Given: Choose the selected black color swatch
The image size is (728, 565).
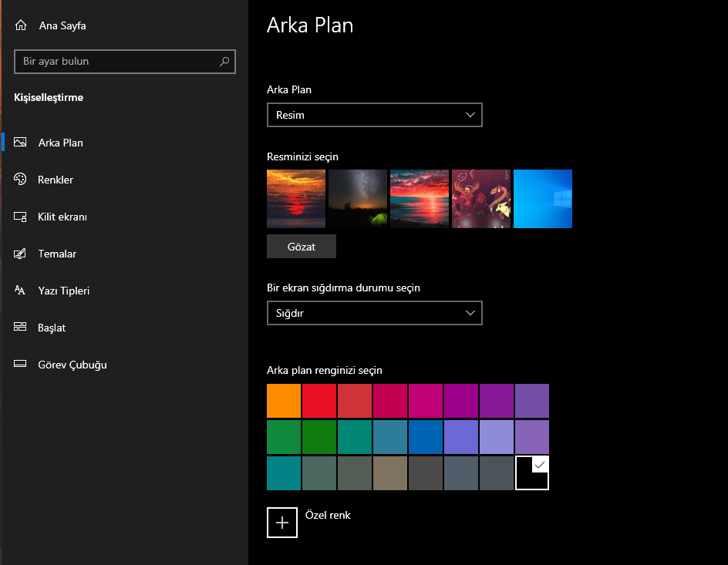Looking at the screenshot, I should 531,473.
